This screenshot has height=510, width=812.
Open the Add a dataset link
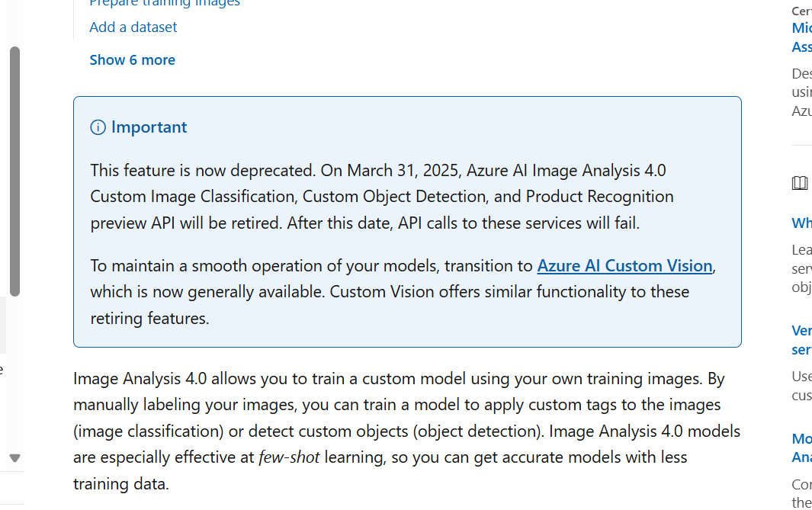[133, 27]
